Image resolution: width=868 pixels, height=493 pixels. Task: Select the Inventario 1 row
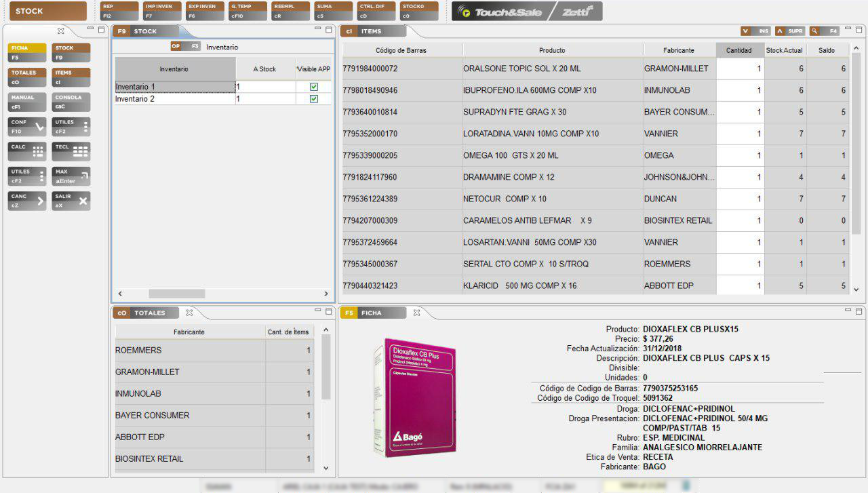click(x=222, y=87)
